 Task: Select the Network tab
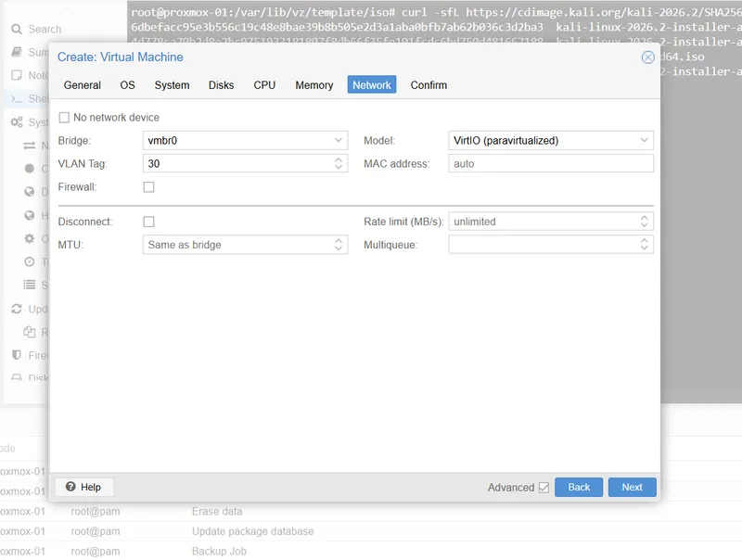(372, 85)
